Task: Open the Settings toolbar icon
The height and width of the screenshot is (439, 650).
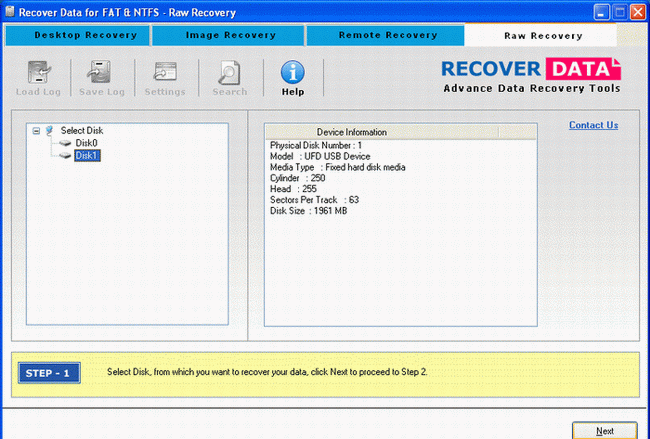Action: tap(165, 73)
